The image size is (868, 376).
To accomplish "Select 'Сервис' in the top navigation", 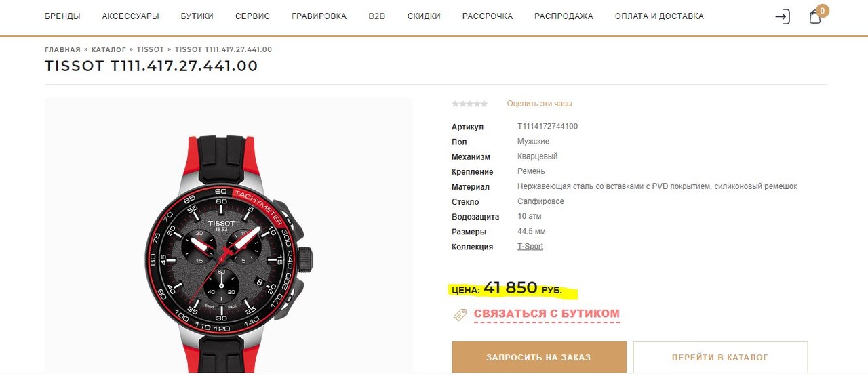I will pos(253,16).
